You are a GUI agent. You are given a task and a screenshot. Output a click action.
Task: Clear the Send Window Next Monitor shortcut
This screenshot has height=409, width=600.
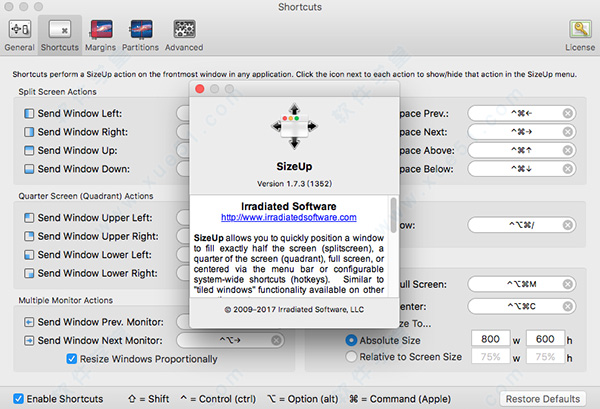coord(276,340)
